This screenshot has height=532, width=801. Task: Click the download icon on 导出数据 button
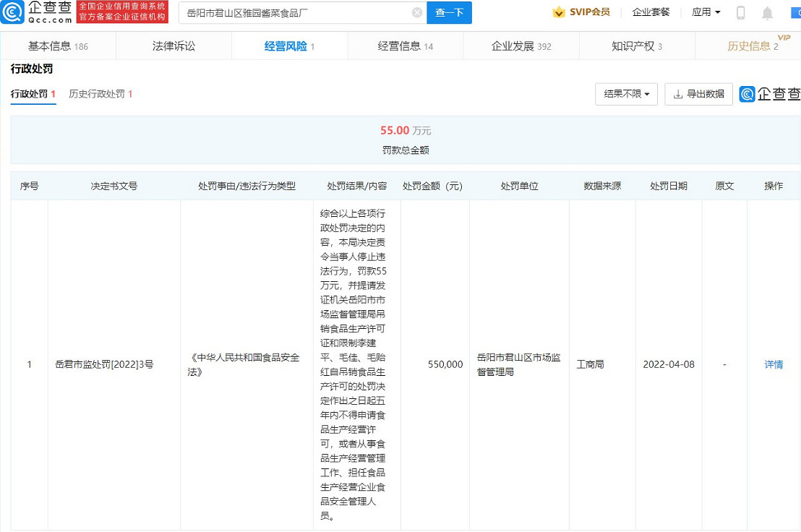tap(678, 94)
